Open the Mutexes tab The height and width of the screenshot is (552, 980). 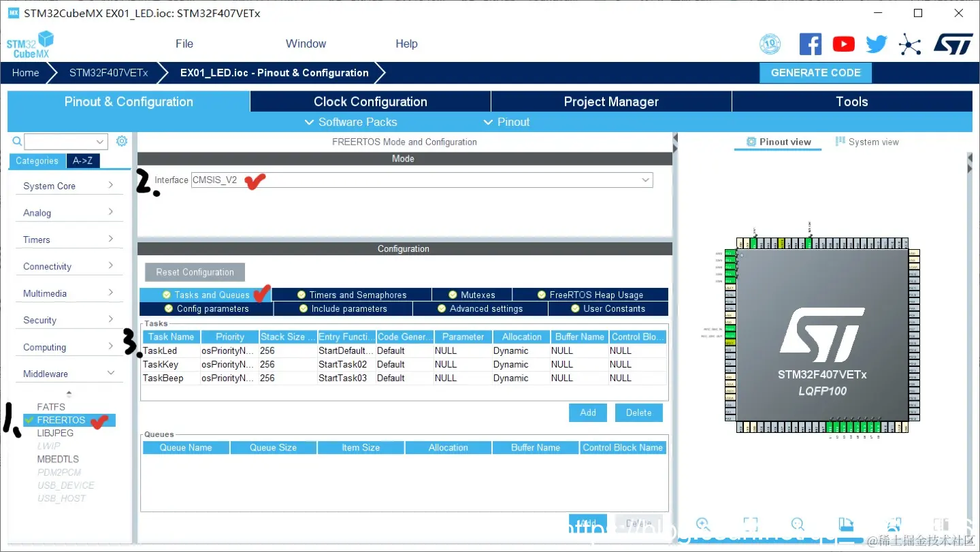point(472,295)
